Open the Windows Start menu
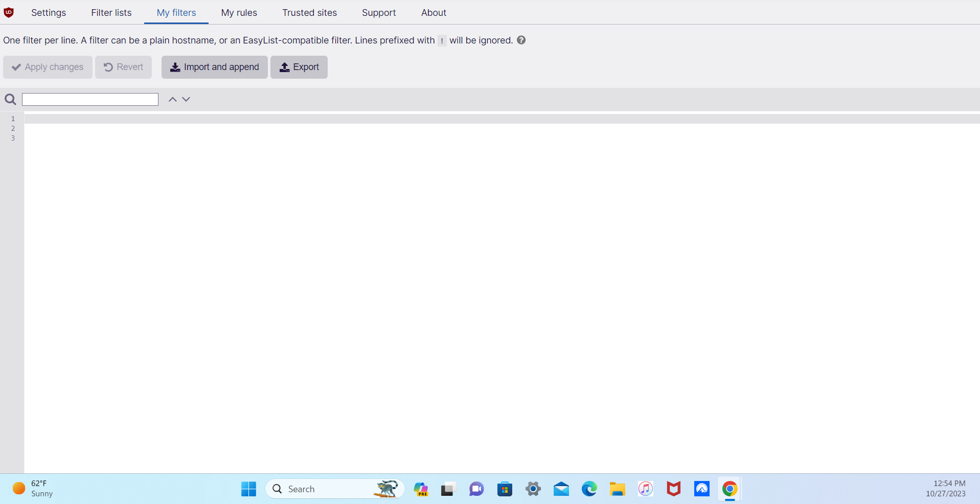 [x=248, y=489]
